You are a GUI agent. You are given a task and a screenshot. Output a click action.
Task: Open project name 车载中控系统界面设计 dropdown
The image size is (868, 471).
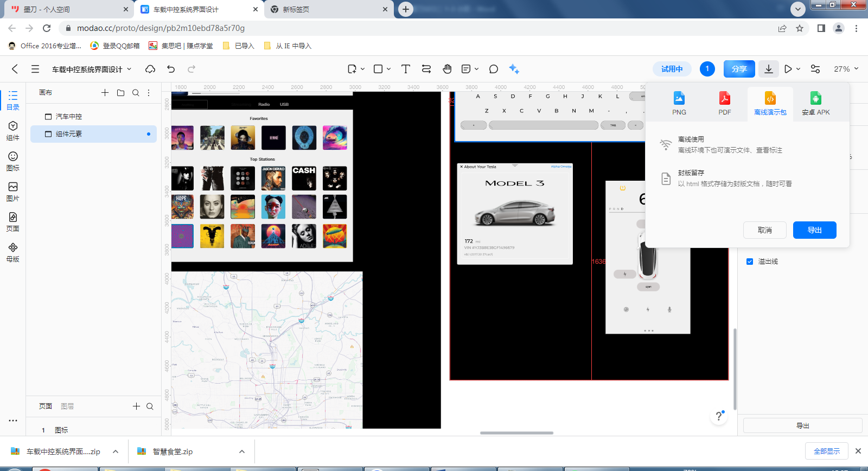click(92, 69)
